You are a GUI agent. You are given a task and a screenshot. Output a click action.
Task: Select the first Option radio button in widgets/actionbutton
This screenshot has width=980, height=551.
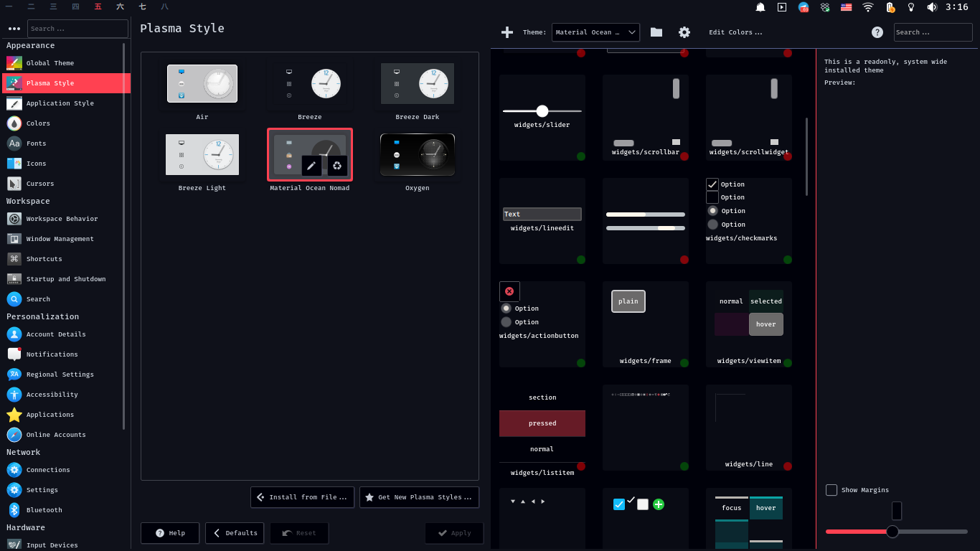click(x=507, y=308)
